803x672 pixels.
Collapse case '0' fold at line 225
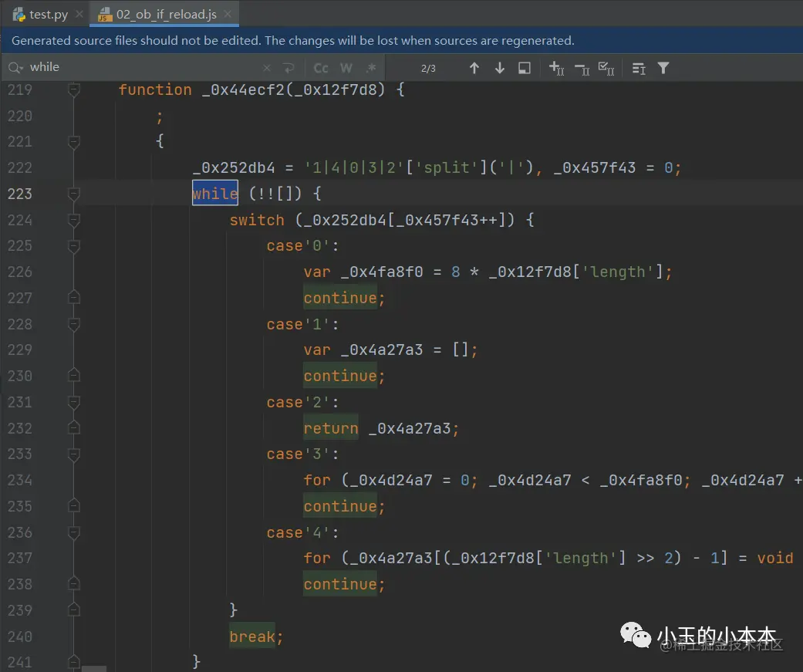pyautogui.click(x=74, y=246)
